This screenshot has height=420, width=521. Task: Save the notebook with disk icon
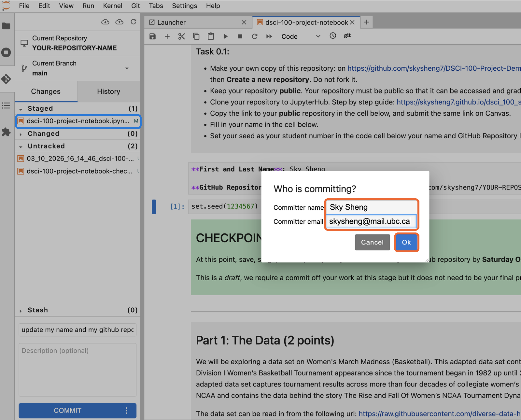coord(152,36)
